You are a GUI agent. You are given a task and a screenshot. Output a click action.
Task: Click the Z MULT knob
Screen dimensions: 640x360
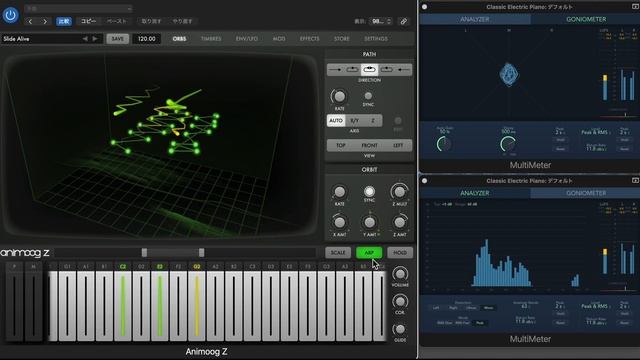pyautogui.click(x=399, y=191)
